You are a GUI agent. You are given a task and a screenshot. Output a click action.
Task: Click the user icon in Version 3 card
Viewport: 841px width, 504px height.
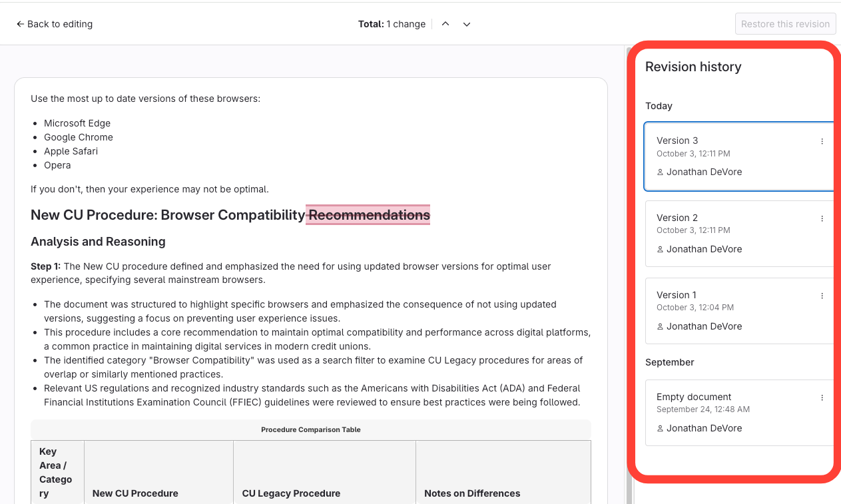pyautogui.click(x=661, y=172)
